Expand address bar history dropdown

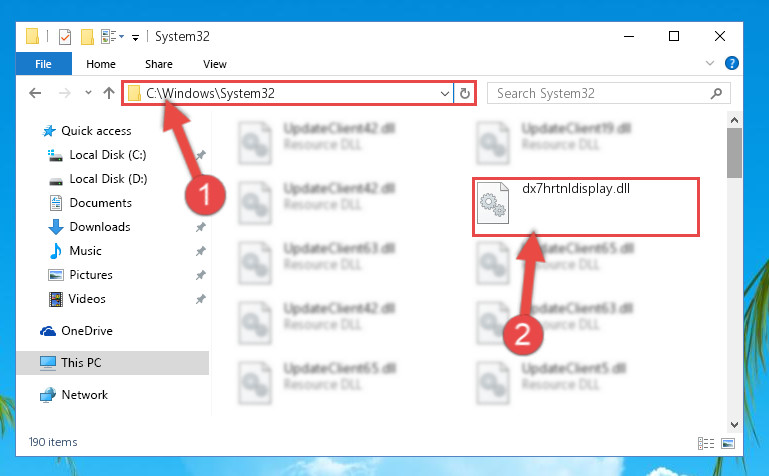point(444,93)
